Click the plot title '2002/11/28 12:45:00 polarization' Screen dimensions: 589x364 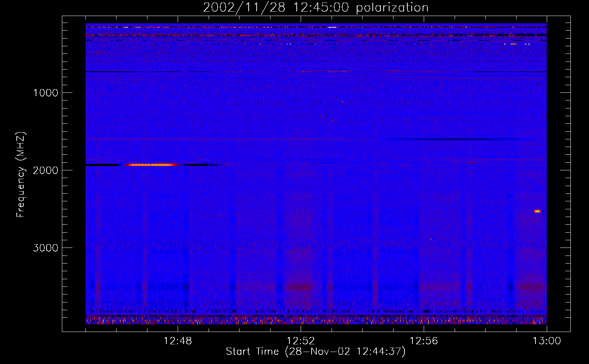click(x=316, y=7)
